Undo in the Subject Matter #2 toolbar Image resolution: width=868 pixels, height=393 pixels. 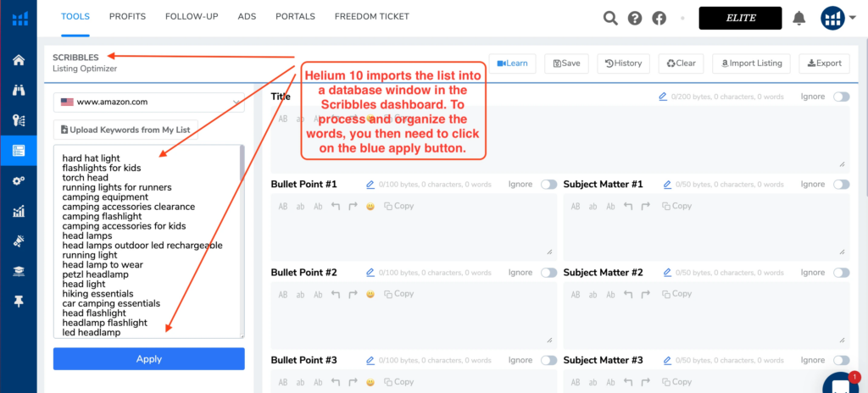628,294
